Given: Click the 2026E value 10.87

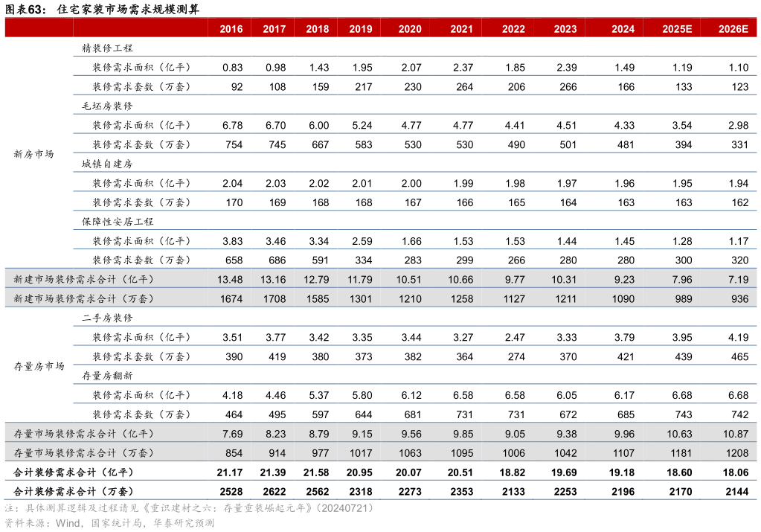Looking at the screenshot, I should tap(734, 434).
